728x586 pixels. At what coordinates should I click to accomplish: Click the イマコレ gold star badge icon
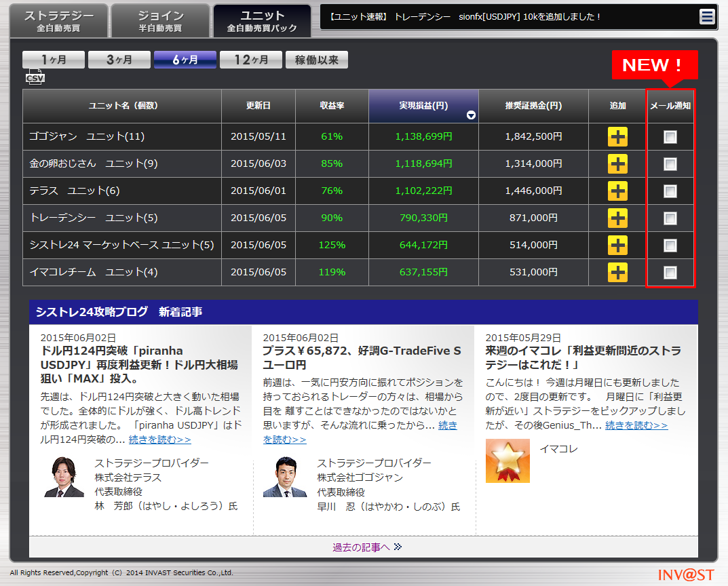[x=507, y=461]
